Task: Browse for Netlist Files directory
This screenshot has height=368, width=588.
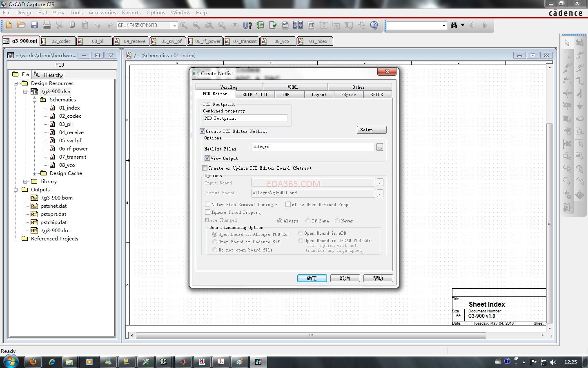Action: coord(380,147)
